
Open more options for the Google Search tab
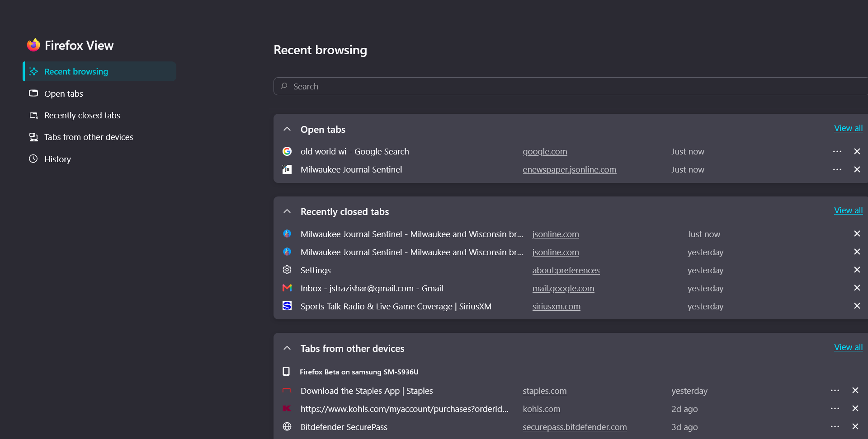[x=837, y=151]
